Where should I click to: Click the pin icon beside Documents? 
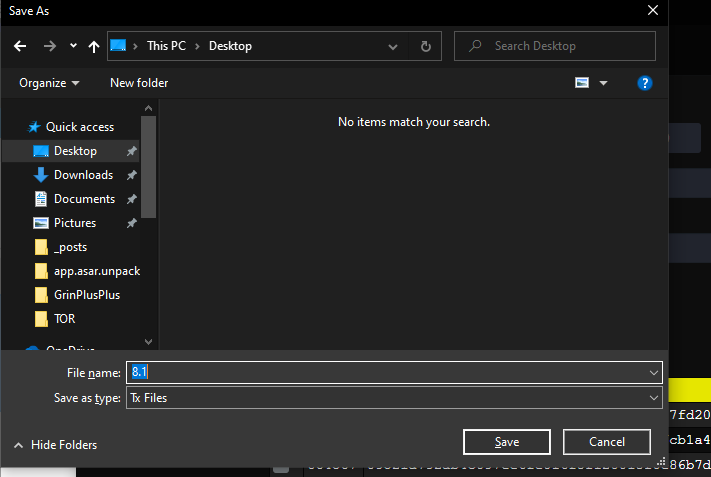(131, 199)
